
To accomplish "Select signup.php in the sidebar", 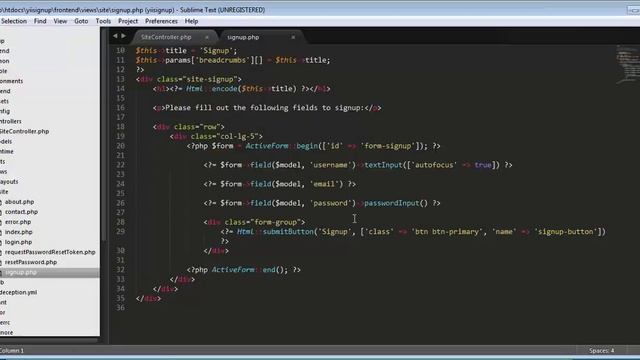I will pyautogui.click(x=21, y=272).
